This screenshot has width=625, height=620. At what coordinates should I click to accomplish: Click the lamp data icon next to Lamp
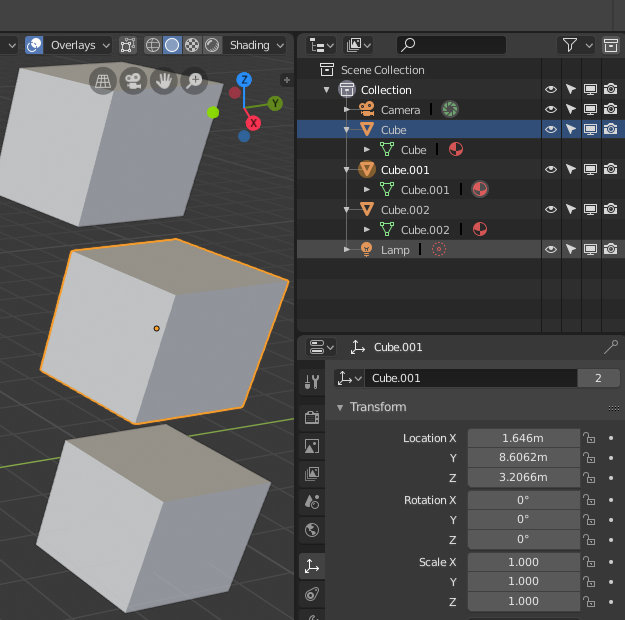click(439, 250)
